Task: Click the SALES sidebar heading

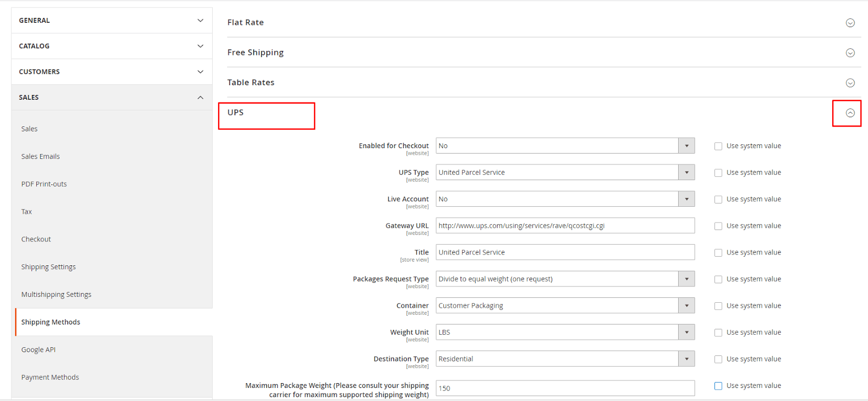Action: (29, 98)
